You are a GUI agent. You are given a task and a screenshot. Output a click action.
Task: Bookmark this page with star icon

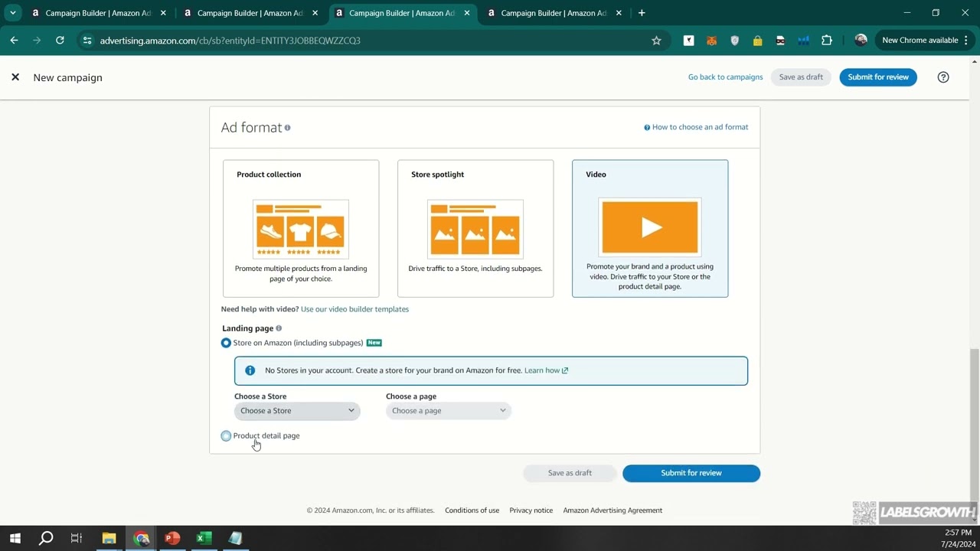click(x=656, y=41)
